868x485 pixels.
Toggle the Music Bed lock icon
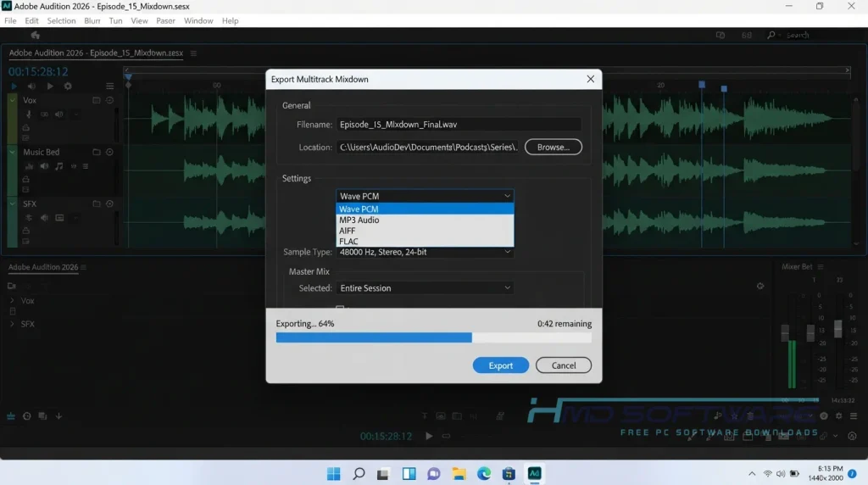26,179
